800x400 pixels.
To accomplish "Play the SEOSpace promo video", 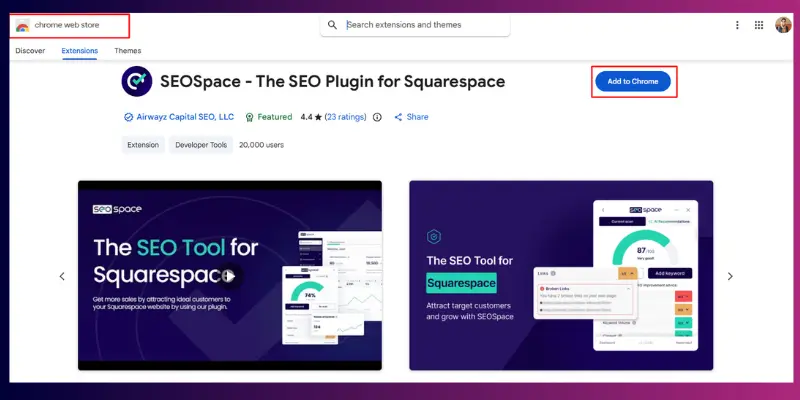I will pyautogui.click(x=230, y=276).
